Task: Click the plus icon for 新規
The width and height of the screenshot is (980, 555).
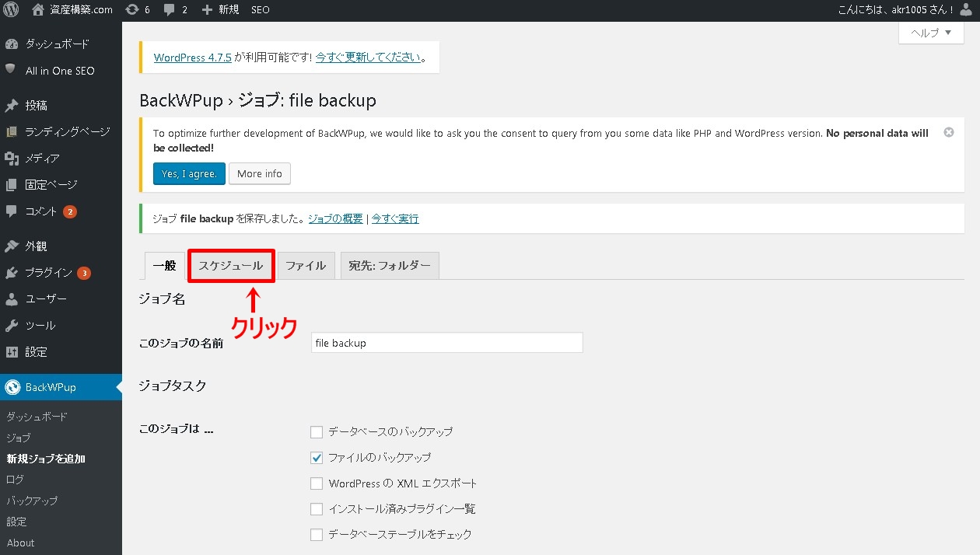Action: click(207, 10)
